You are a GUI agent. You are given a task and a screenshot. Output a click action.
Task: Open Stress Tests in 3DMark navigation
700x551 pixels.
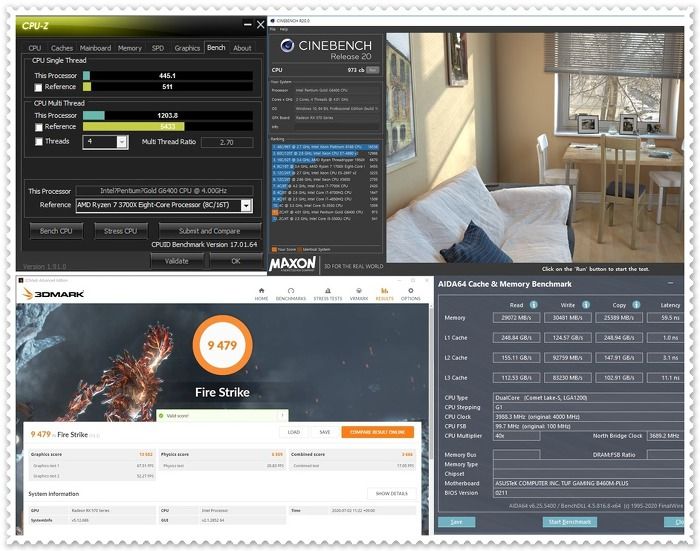click(328, 294)
